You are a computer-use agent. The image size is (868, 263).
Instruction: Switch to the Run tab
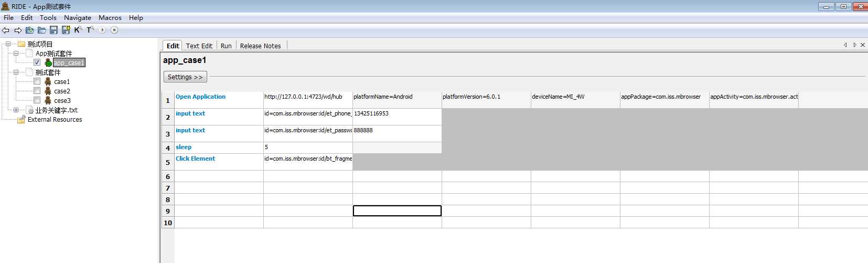[226, 46]
